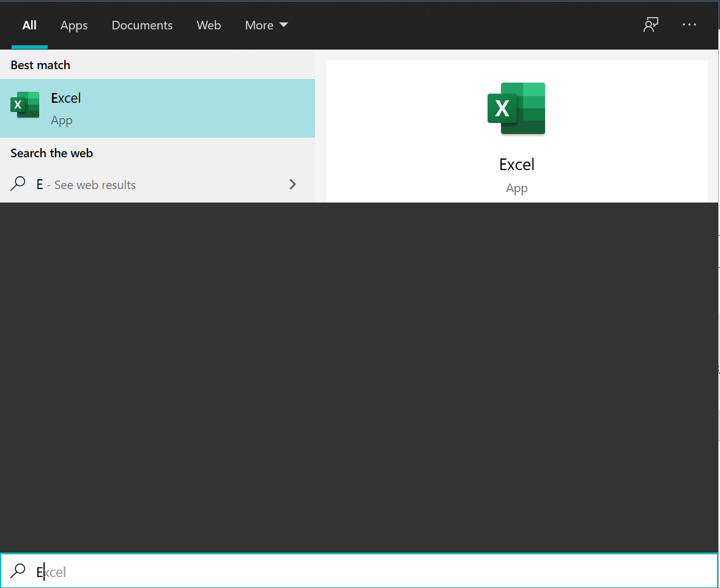Click the 'App' label in preview pane
The height and width of the screenshot is (588, 720).
pos(516,188)
